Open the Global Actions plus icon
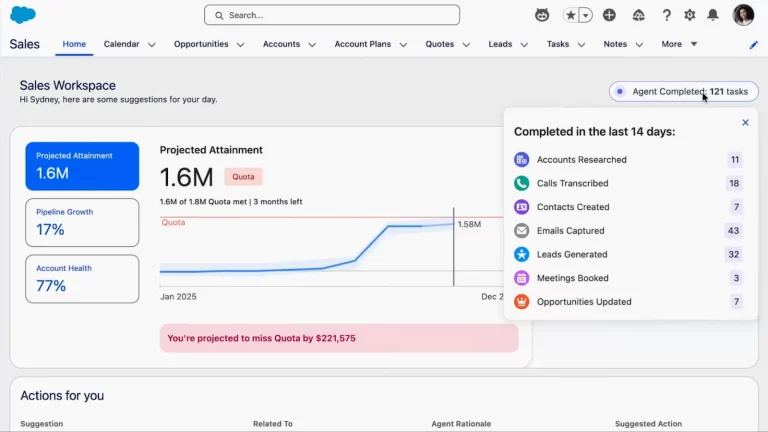768x432 pixels. tap(609, 15)
